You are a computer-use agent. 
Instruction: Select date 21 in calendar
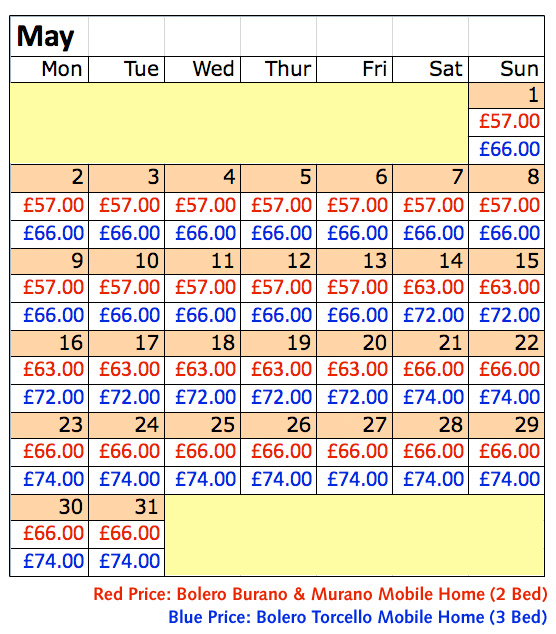click(x=430, y=343)
